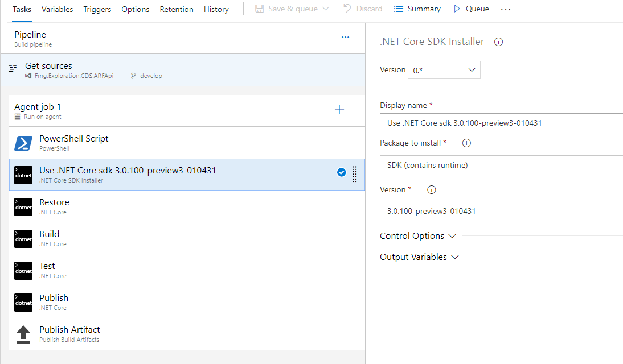Click the SDK Version 3.0.100-preview3-010431 field

502,211
